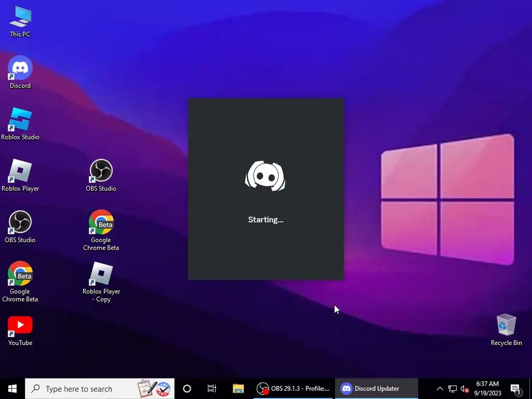Image resolution: width=532 pixels, height=399 pixels.
Task: Select the This PC desktop icon
Action: tap(20, 21)
